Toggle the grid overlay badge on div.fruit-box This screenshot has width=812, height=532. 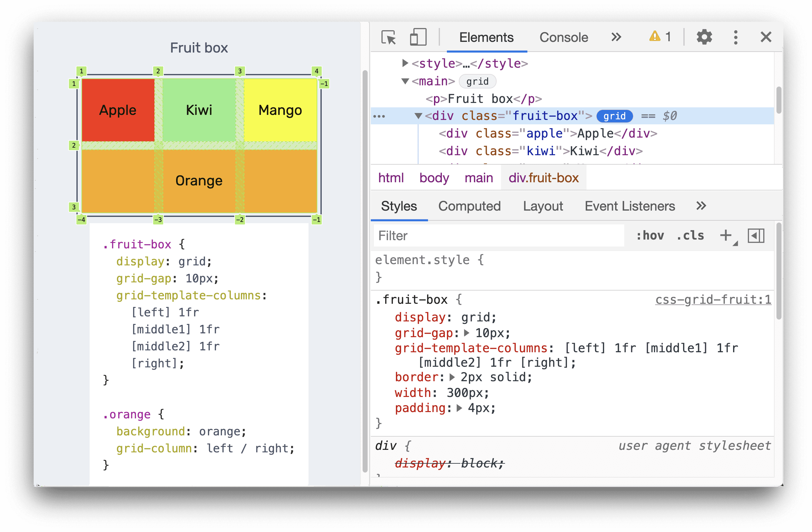coord(615,116)
